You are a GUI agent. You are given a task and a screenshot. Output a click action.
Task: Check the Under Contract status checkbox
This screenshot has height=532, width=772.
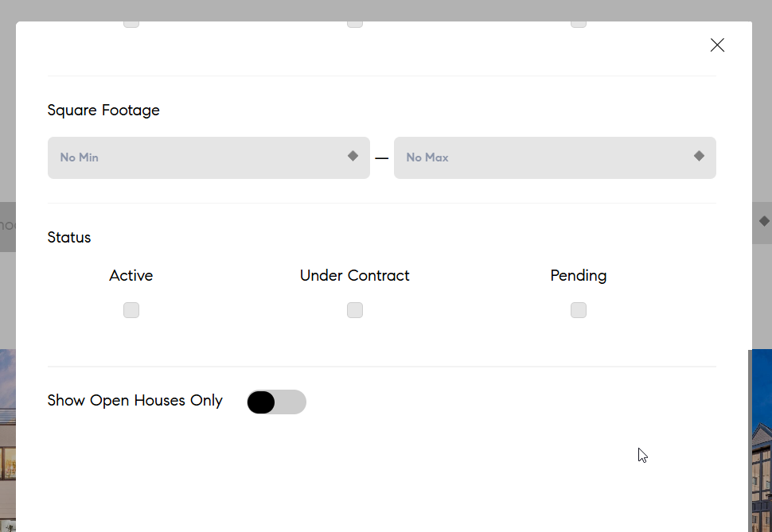pos(355,310)
